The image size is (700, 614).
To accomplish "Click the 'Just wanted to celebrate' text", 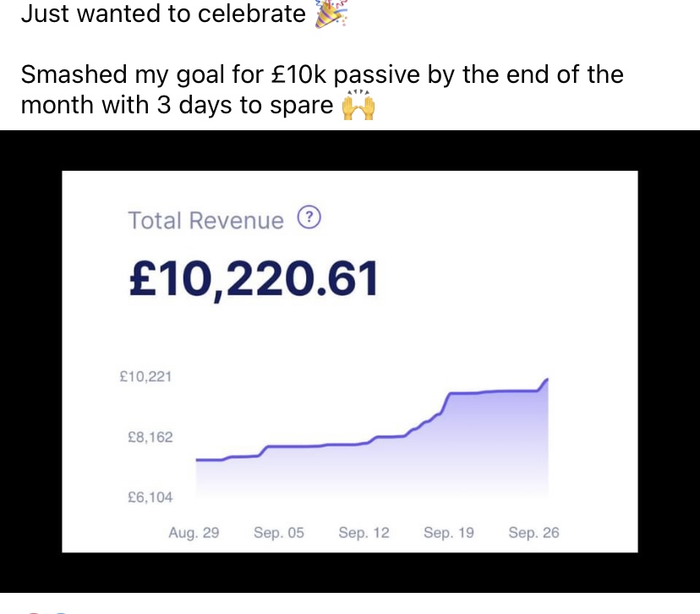I will [x=163, y=14].
